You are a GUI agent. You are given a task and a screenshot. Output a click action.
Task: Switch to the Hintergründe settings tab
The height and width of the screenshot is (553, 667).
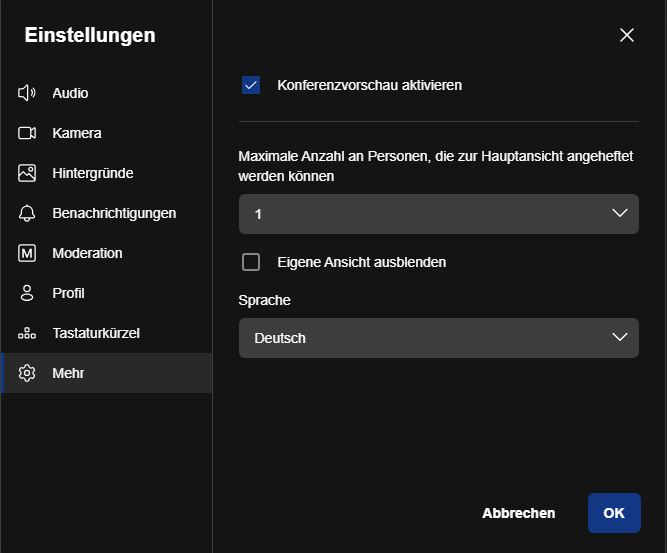[x=106, y=173]
